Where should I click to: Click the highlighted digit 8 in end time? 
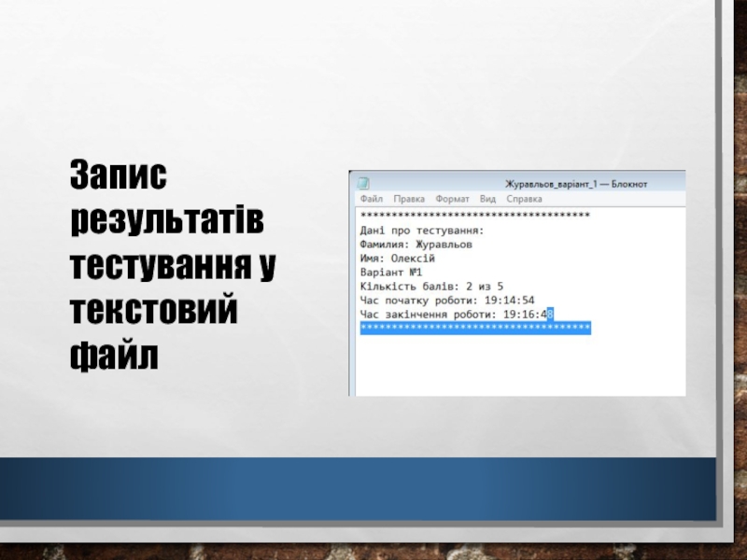tap(551, 315)
